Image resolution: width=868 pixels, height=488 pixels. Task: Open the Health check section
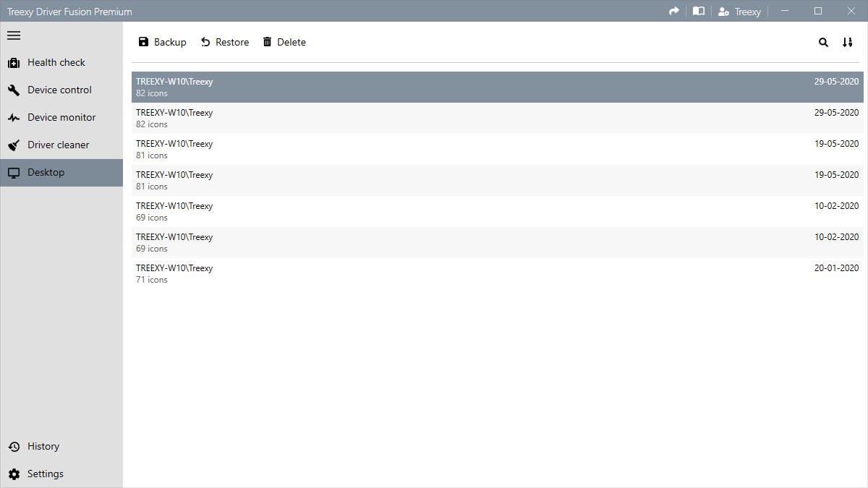tap(56, 62)
